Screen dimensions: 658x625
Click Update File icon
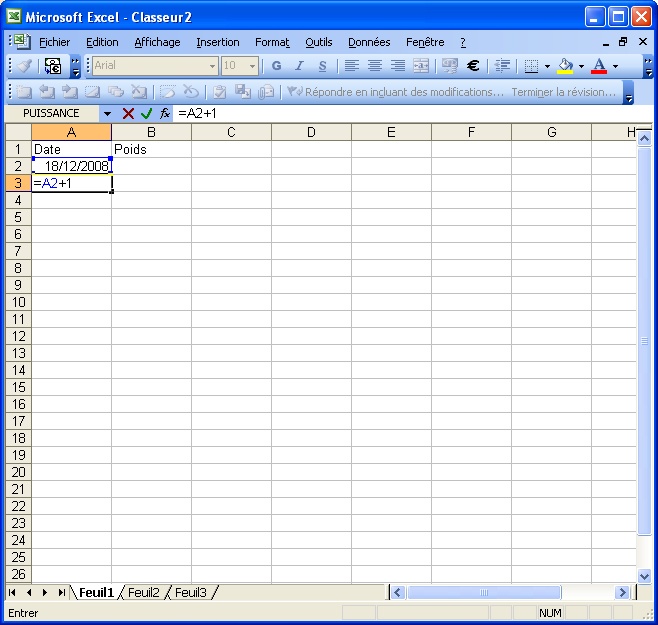point(243,92)
